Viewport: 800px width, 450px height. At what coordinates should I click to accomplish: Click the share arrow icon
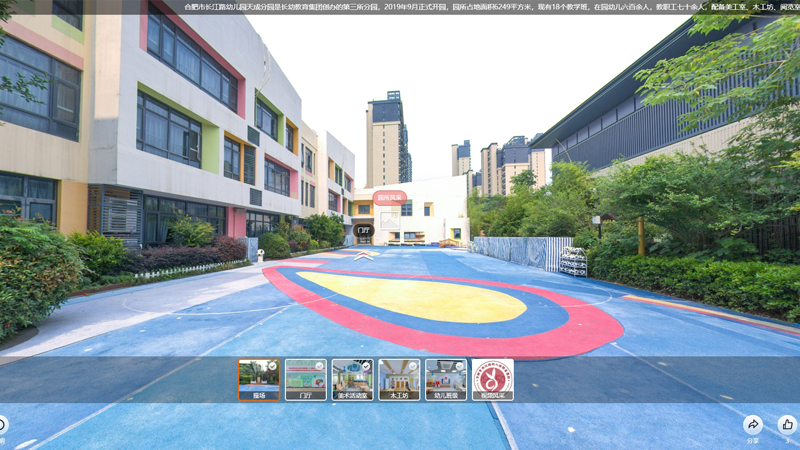click(x=753, y=424)
